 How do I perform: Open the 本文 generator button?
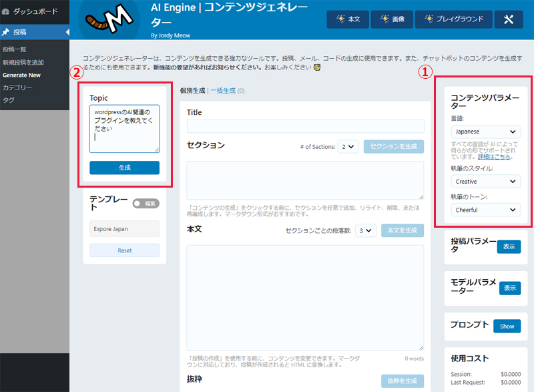pyautogui.click(x=348, y=19)
